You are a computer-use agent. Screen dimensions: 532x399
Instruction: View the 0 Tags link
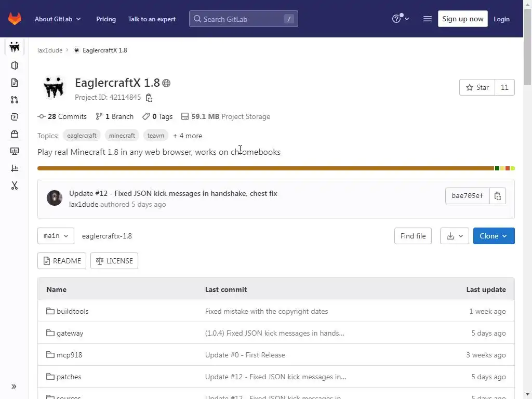pyautogui.click(x=157, y=116)
